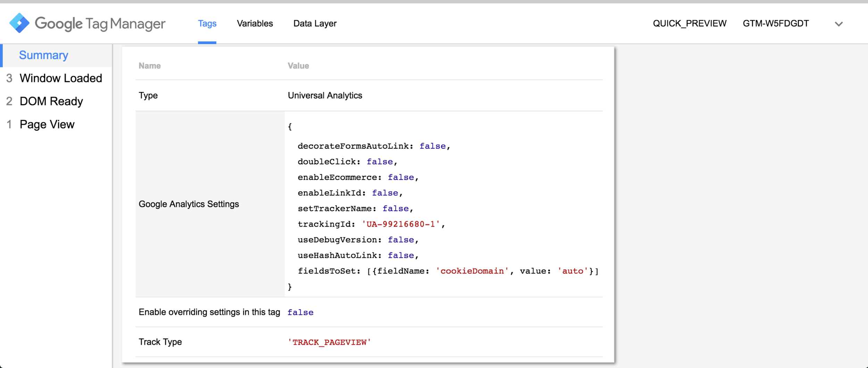The width and height of the screenshot is (868, 368).
Task: Click the enableLinkId: false line
Action: click(350, 193)
